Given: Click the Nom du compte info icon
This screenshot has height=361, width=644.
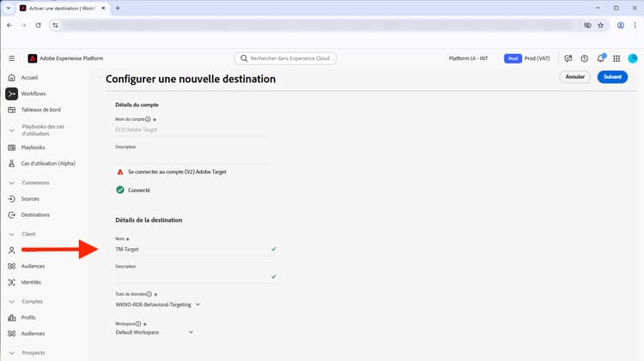Looking at the screenshot, I should 148,119.
